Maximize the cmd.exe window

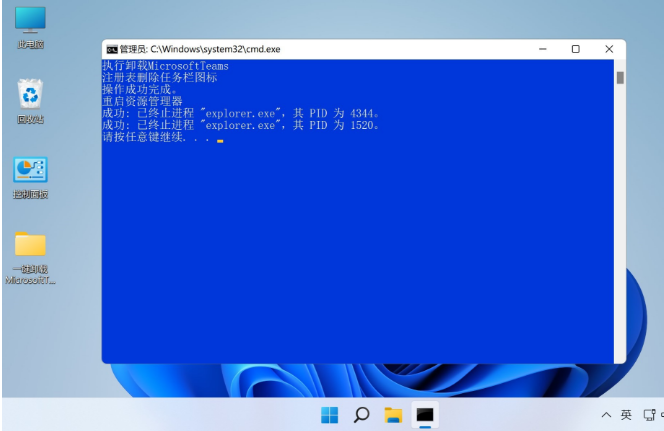[575, 49]
